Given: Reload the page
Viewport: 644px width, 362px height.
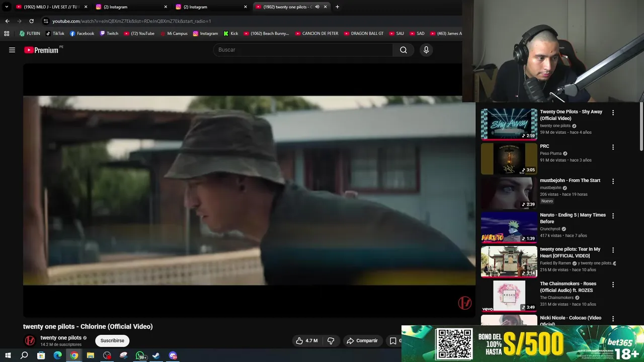Looking at the screenshot, I should (x=31, y=21).
